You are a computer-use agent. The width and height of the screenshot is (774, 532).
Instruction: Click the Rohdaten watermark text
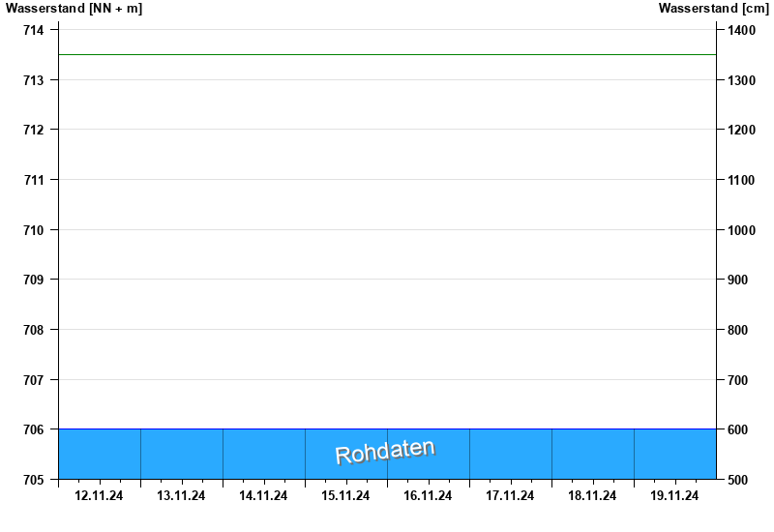(x=385, y=452)
